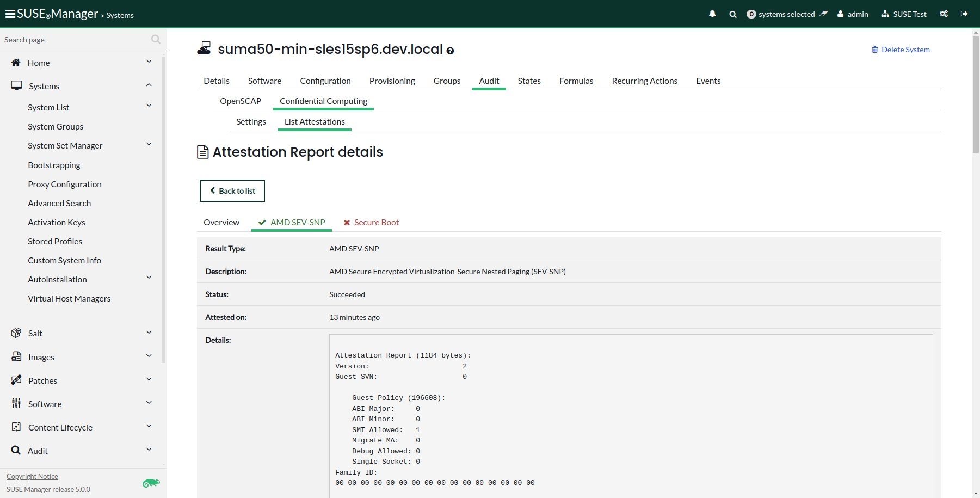Expand the Images menu chevron
Image resolution: width=980 pixels, height=498 pixels.
coord(149,355)
